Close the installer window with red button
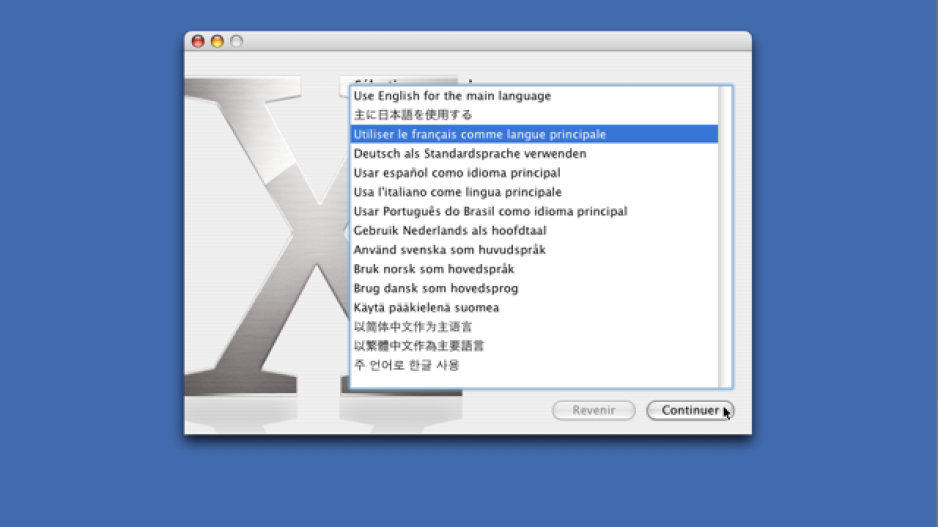This screenshot has height=527, width=938. pos(198,41)
